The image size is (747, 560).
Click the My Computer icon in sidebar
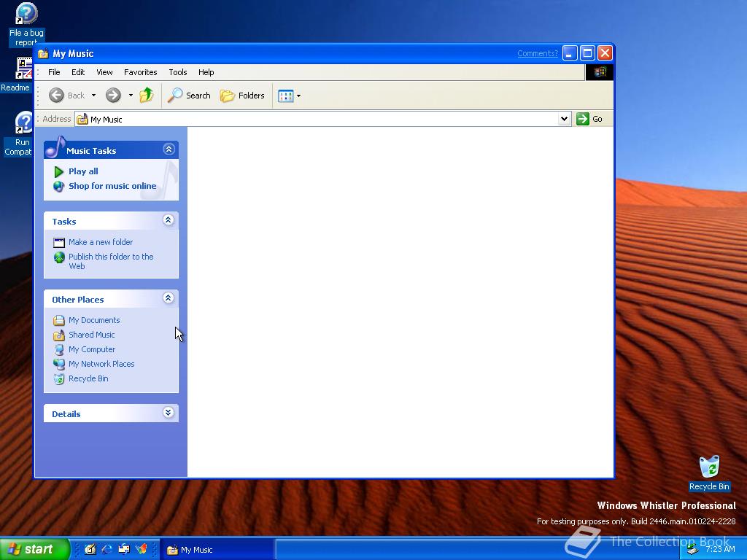pos(59,350)
